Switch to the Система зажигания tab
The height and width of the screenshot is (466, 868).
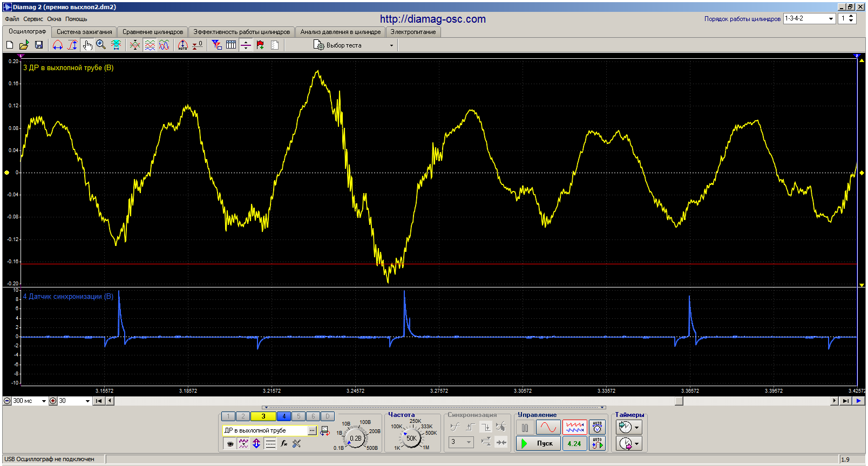tap(84, 32)
